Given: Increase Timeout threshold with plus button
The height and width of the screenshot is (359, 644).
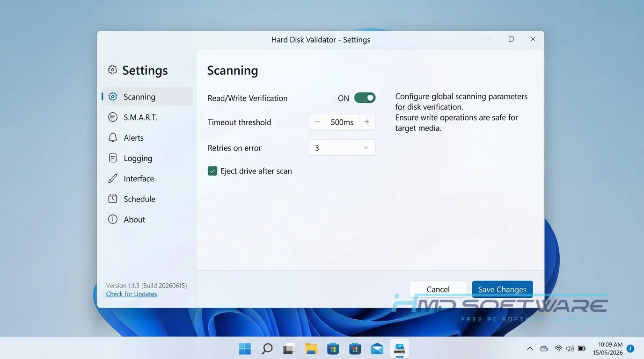Looking at the screenshot, I should coord(367,122).
